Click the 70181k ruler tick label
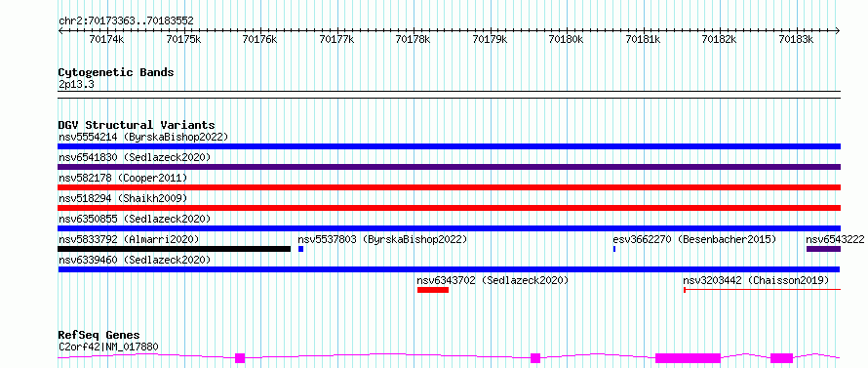The width and height of the screenshot is (868, 368). click(643, 39)
